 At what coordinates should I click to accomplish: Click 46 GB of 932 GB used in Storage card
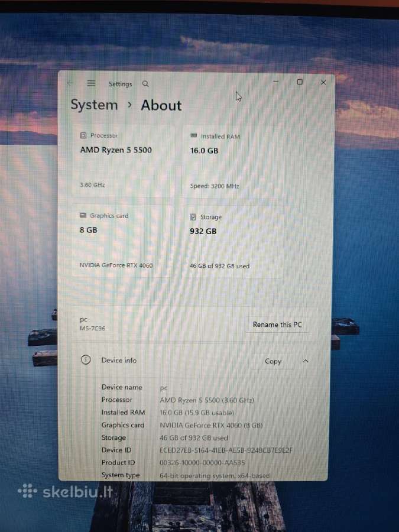point(219,266)
